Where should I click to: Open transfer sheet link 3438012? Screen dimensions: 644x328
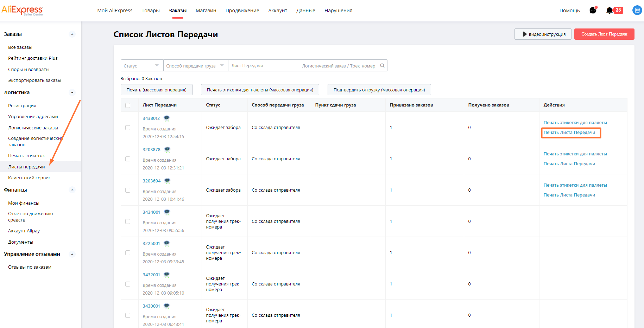[151, 118]
